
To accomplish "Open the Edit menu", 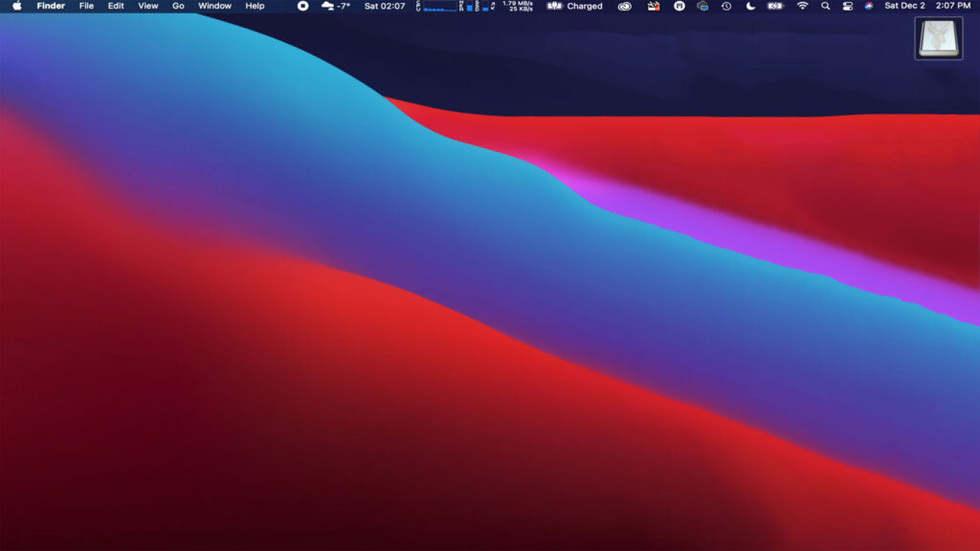I will pos(116,6).
